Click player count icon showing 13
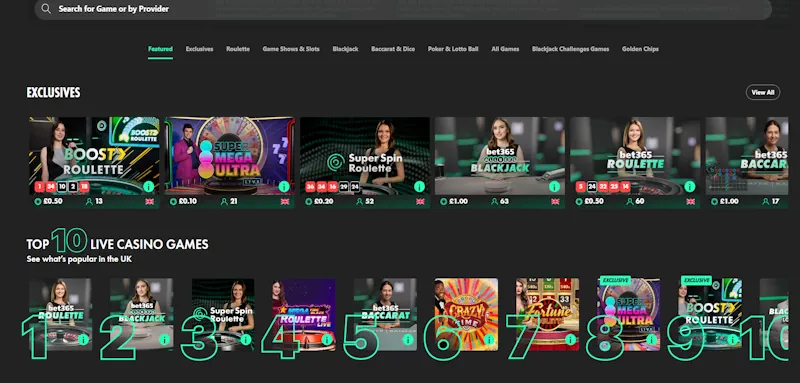 click(89, 201)
